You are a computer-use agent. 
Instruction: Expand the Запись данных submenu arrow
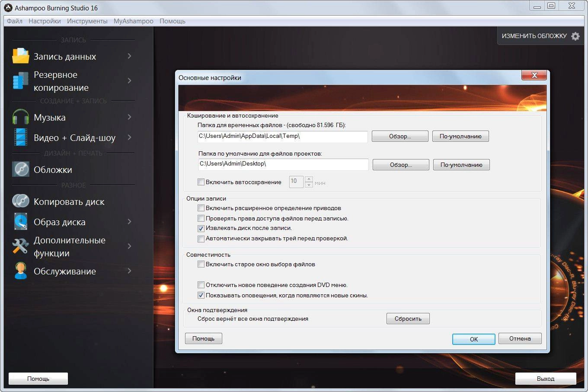tap(129, 56)
